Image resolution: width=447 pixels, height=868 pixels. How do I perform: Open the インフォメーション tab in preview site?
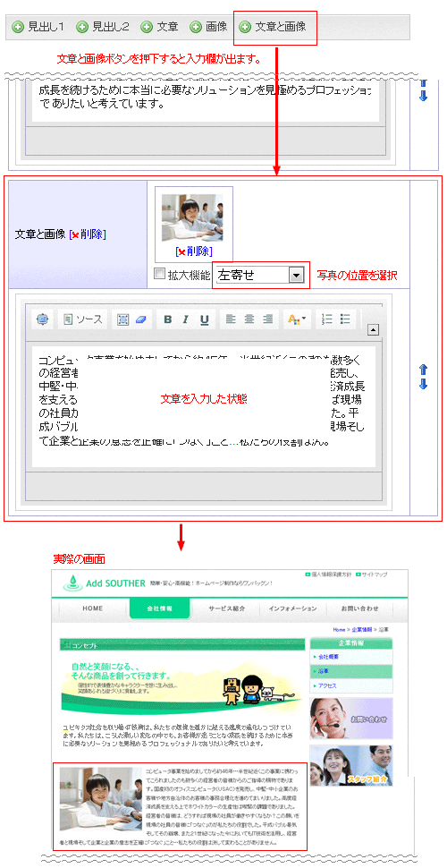click(293, 608)
